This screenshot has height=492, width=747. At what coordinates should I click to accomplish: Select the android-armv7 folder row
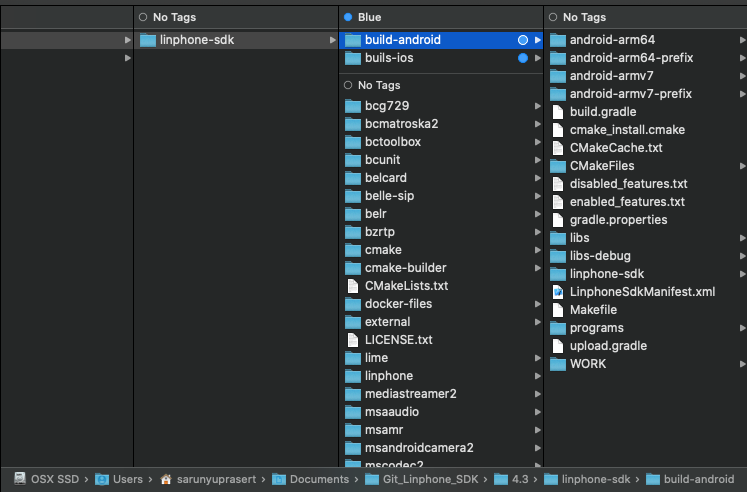pyautogui.click(x=646, y=76)
